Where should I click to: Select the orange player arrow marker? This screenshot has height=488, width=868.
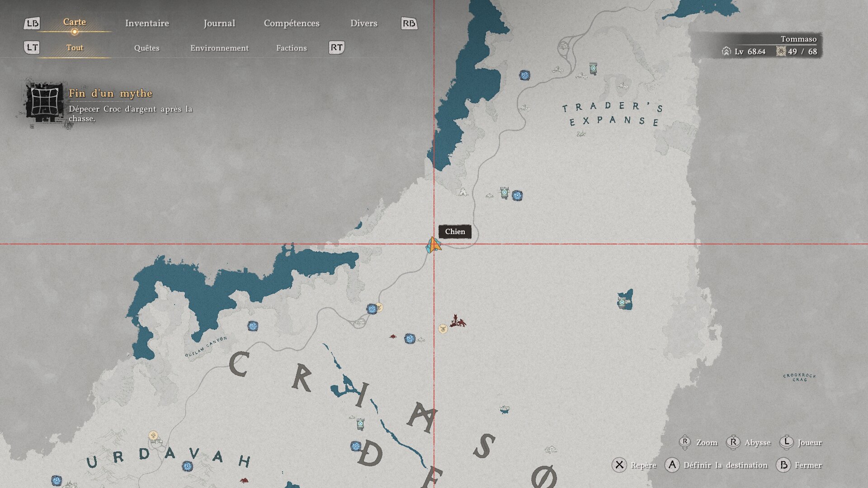click(x=434, y=245)
